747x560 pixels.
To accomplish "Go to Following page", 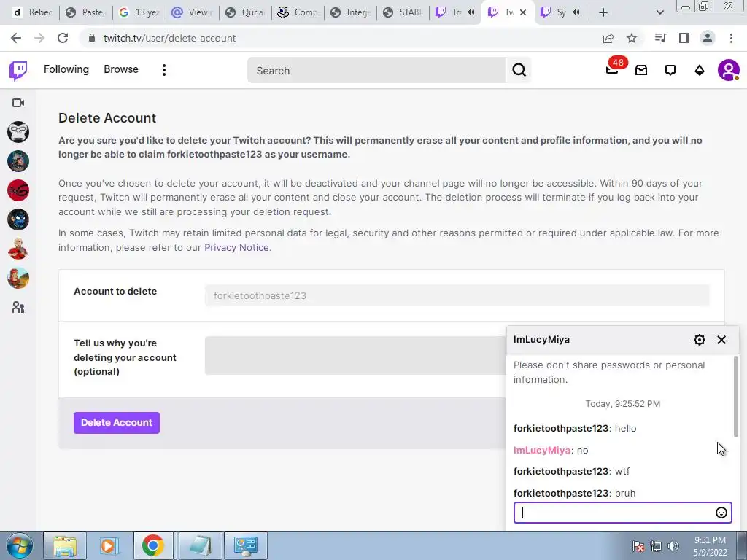I will pyautogui.click(x=66, y=69).
